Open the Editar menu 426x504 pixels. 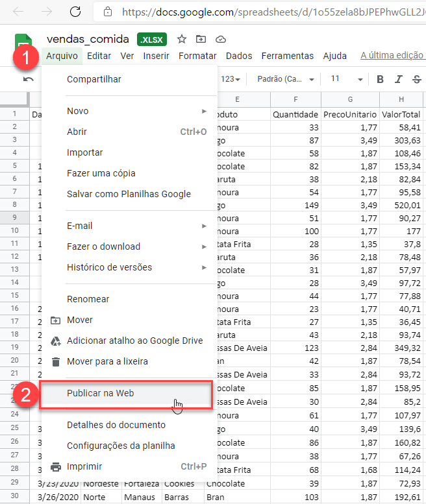point(99,56)
